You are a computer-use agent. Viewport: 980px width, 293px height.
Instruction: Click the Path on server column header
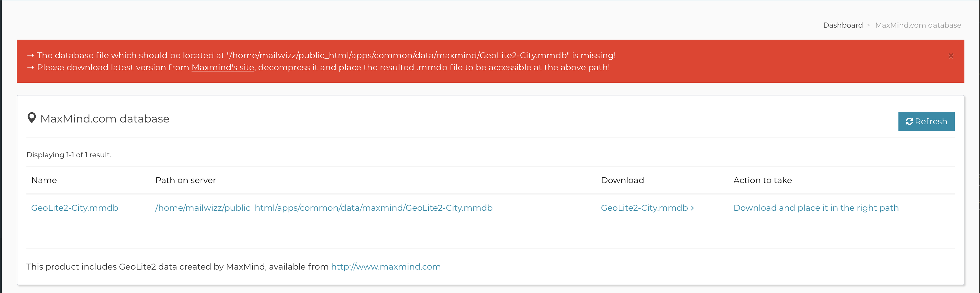pyautogui.click(x=186, y=180)
